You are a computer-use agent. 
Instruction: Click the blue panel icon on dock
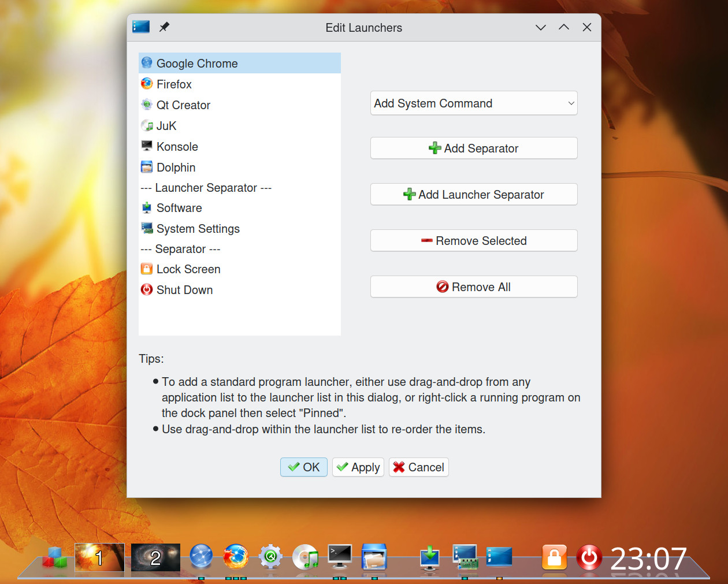point(499,557)
